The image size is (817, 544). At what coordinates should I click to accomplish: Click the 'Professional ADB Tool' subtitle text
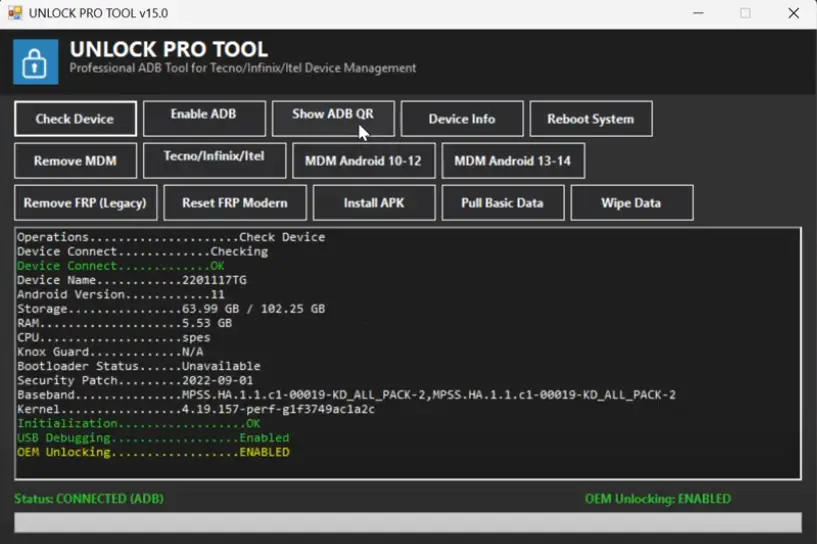pyautogui.click(x=243, y=68)
